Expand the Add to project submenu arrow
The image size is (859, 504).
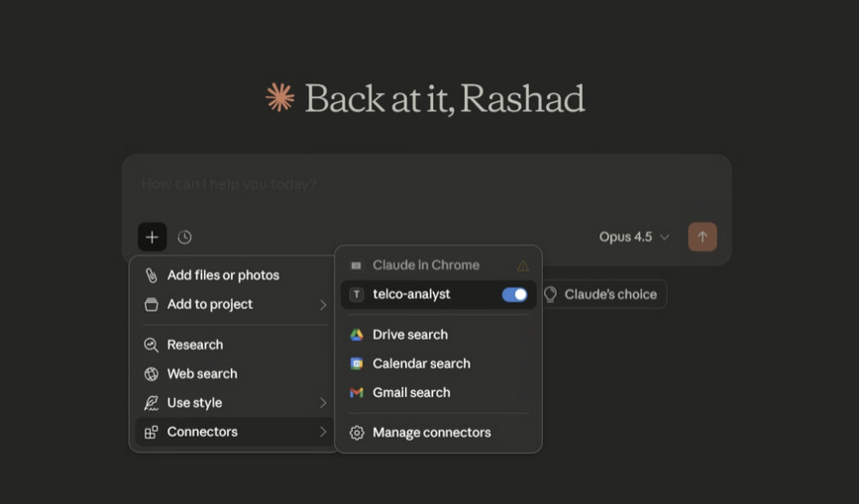pos(323,305)
